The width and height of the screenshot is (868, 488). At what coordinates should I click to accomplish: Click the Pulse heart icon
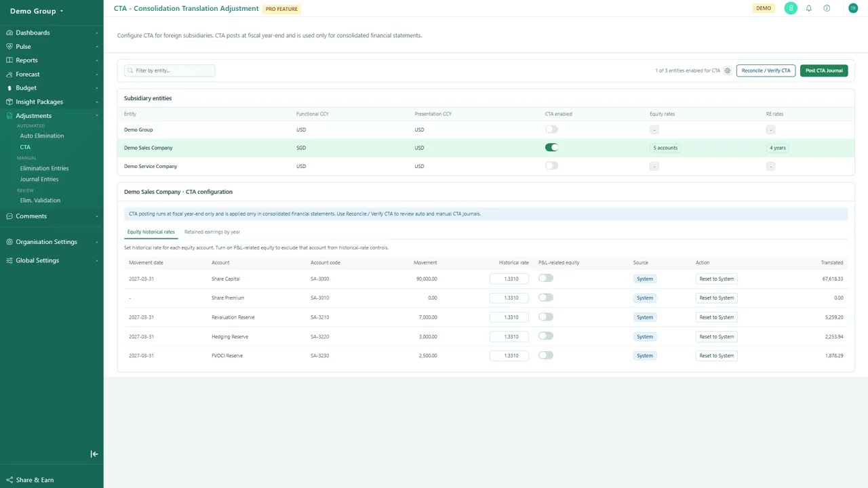[9, 47]
